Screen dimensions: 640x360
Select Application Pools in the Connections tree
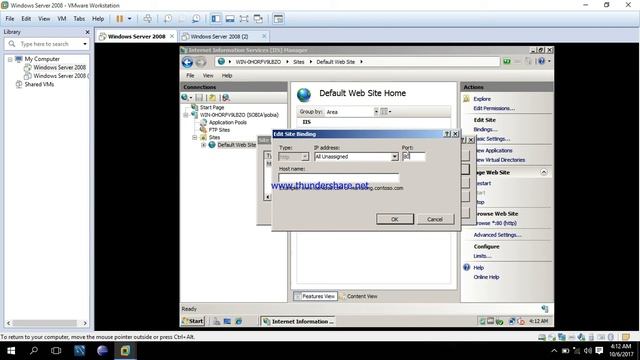[x=228, y=122]
